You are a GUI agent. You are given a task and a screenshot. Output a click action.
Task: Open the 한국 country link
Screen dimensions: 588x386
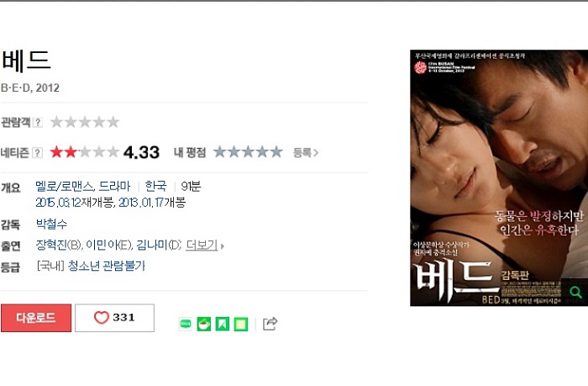[155, 186]
